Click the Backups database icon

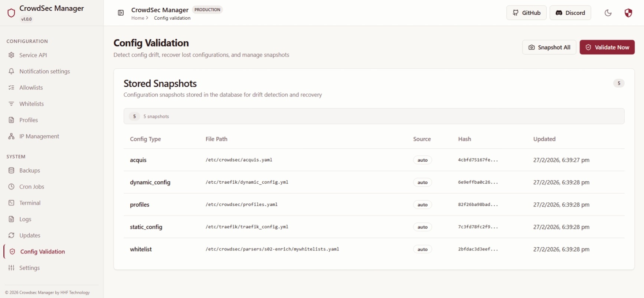[12, 171]
